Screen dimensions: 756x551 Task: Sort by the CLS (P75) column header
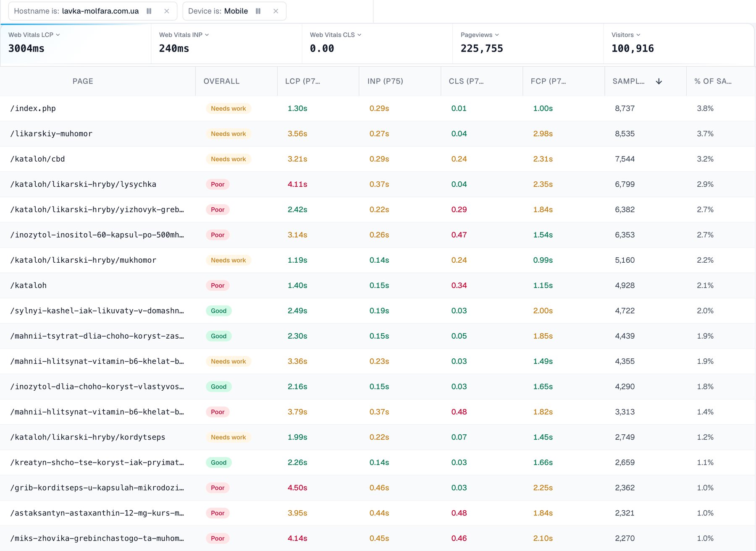point(466,81)
